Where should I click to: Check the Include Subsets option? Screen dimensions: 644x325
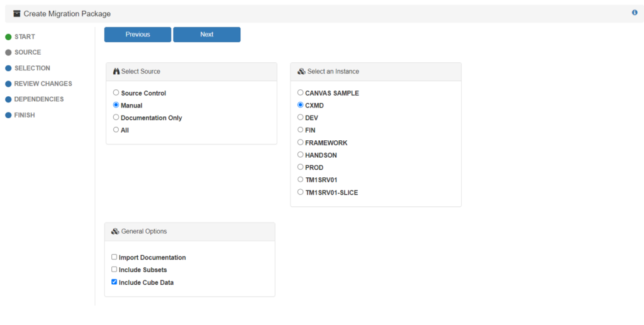(114, 270)
